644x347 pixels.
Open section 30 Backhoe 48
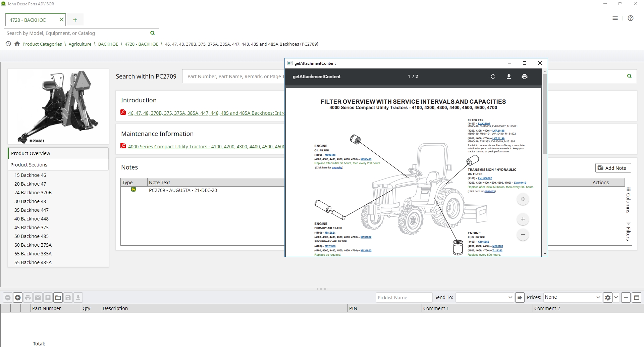tap(30, 201)
